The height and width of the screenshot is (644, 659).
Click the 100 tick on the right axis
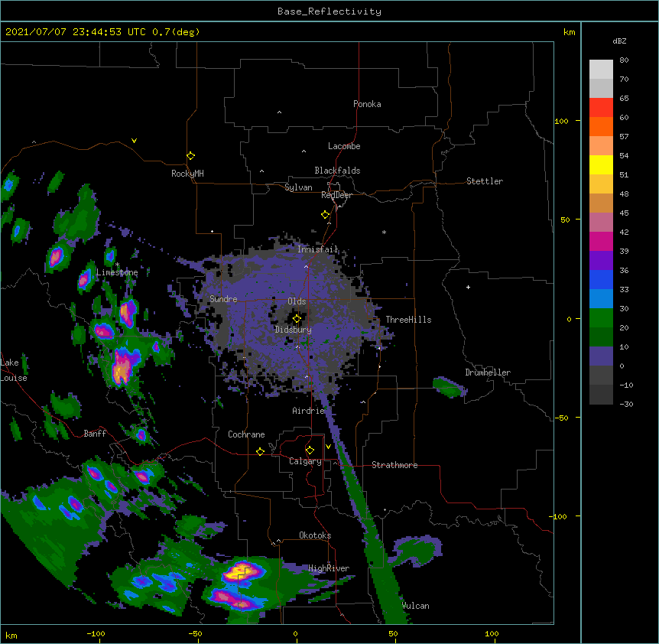tap(561, 121)
